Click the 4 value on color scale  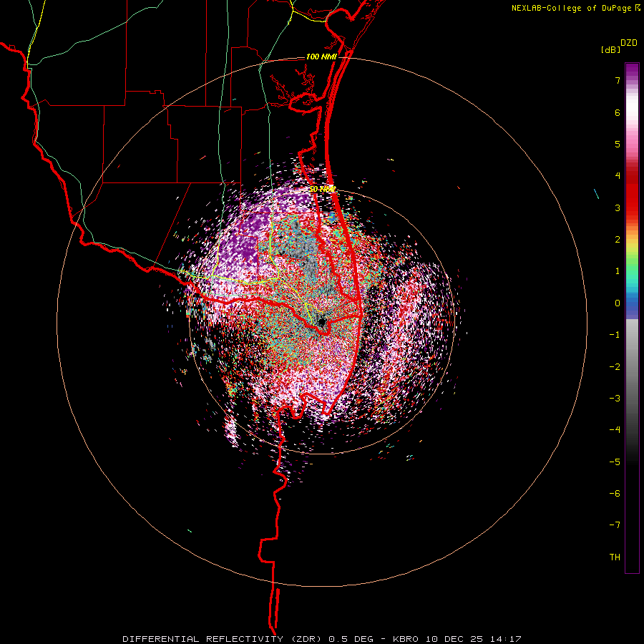click(x=618, y=176)
